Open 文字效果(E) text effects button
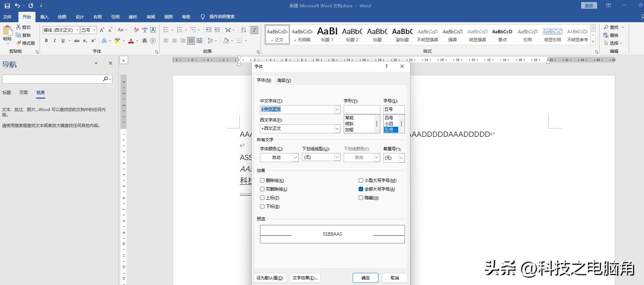Image resolution: width=644 pixels, height=285 pixels. [305, 278]
